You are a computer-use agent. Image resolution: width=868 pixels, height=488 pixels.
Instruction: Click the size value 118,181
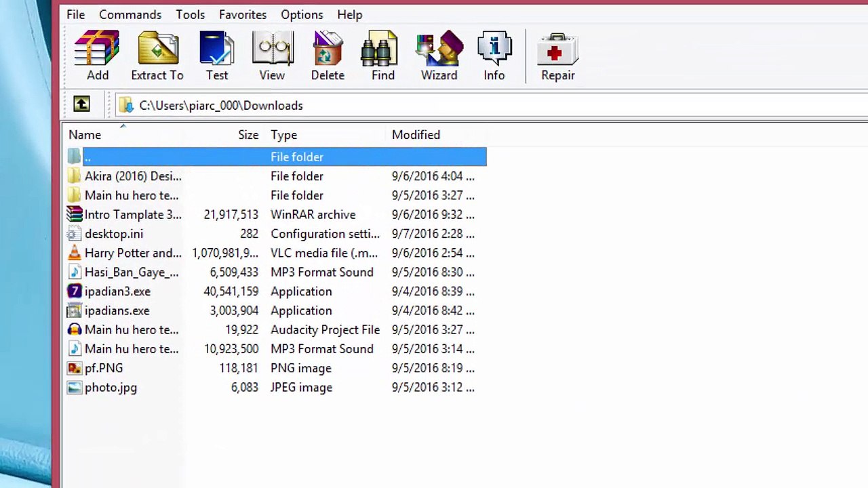point(239,368)
